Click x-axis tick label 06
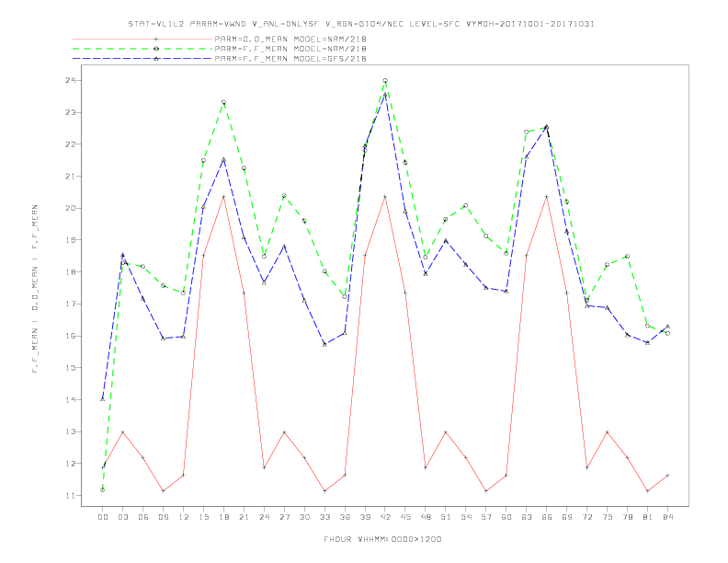Screen dimensions: 728x563 (143, 517)
